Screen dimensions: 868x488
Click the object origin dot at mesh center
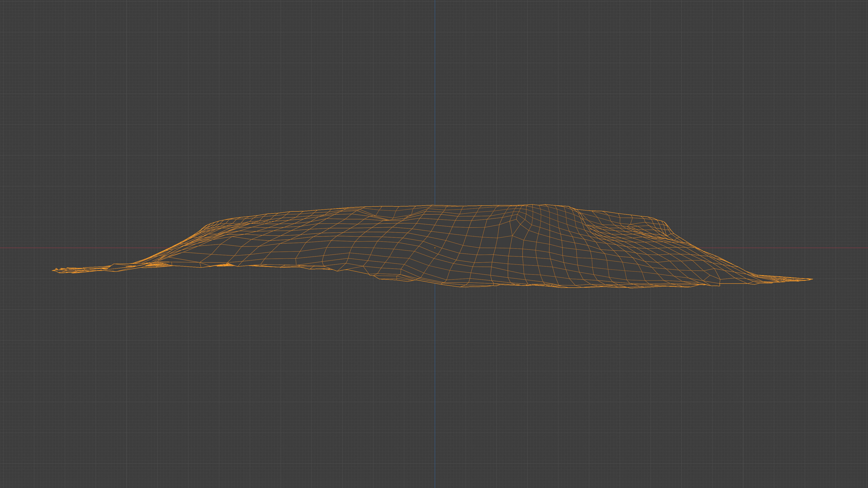tap(435, 248)
